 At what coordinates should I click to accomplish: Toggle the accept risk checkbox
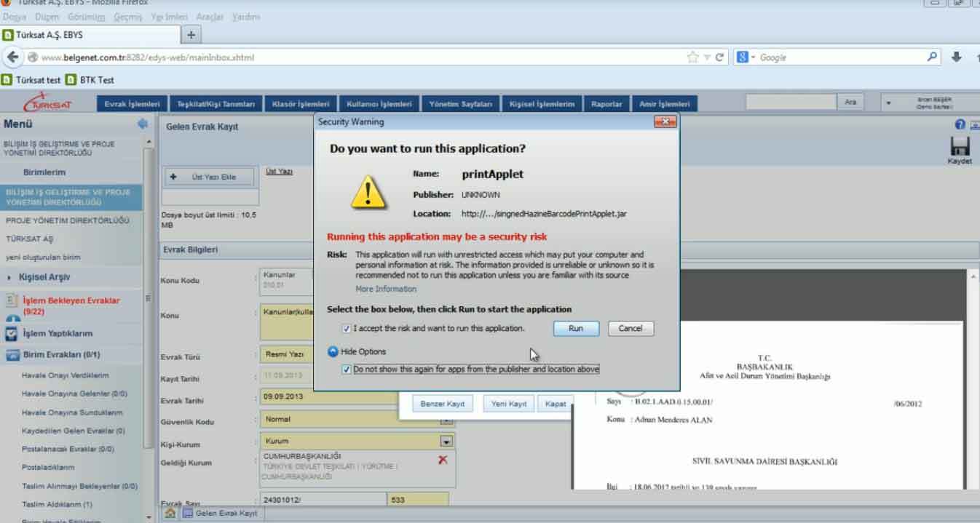[x=347, y=329]
